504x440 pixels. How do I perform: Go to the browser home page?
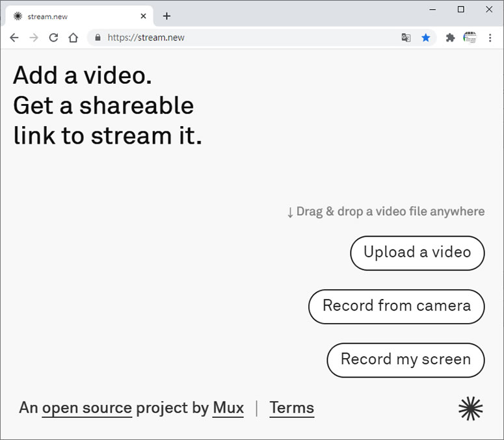[x=73, y=38]
